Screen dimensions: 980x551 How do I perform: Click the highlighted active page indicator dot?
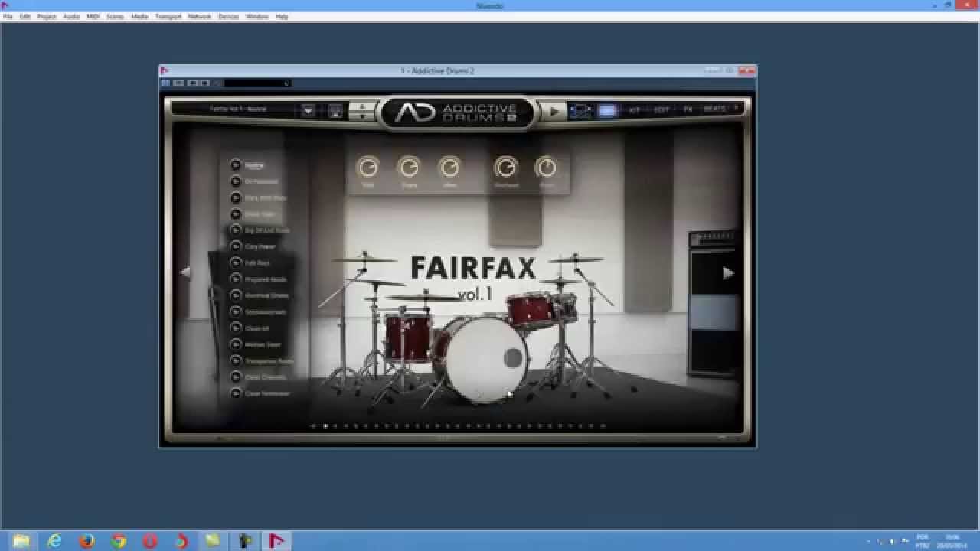pyautogui.click(x=325, y=426)
